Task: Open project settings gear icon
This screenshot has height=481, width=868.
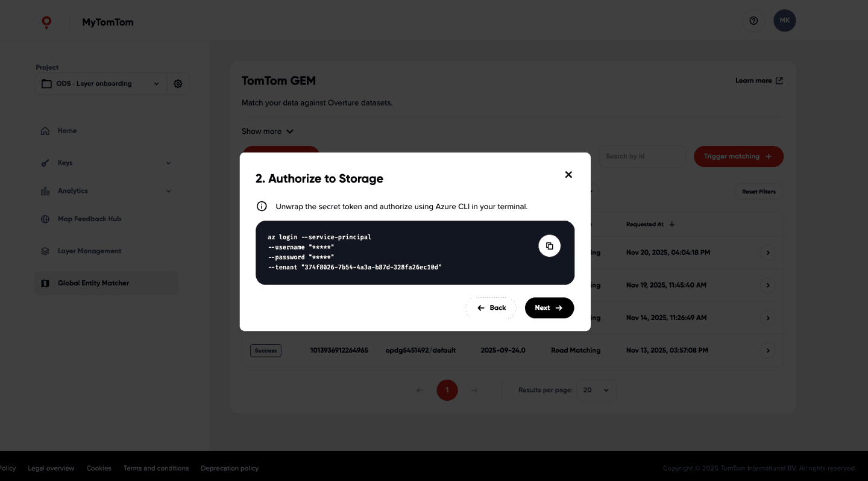Action: [x=178, y=84]
